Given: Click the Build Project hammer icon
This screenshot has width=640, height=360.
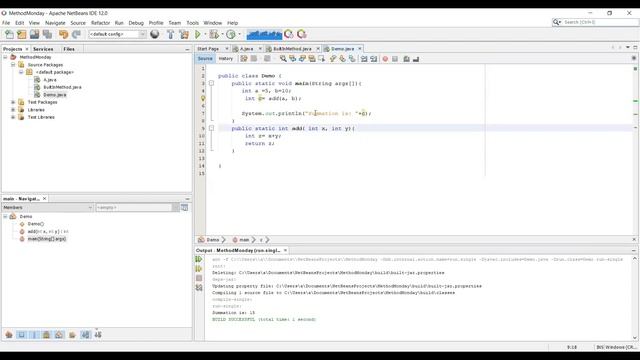Looking at the screenshot, I should (x=171, y=34).
